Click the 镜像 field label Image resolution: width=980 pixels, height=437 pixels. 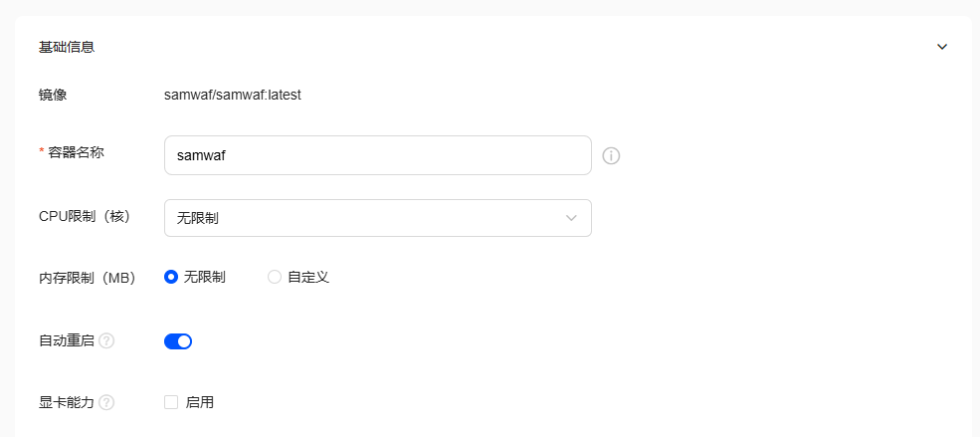pos(53,95)
